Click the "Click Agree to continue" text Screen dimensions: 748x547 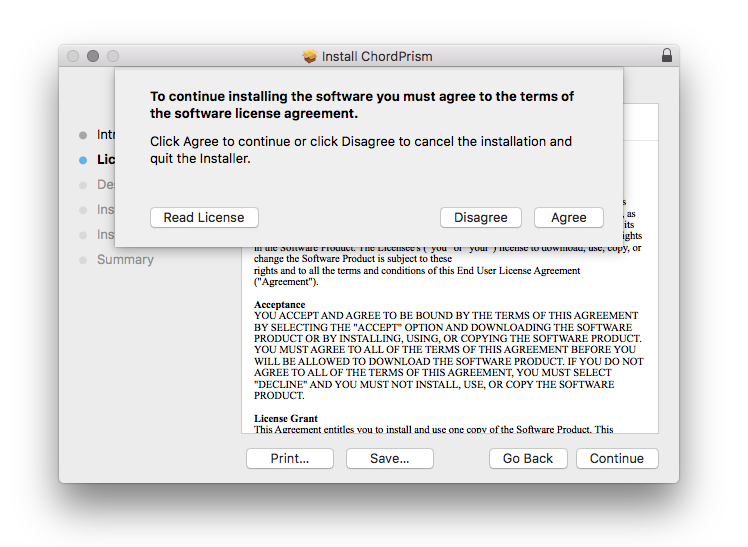tap(361, 150)
